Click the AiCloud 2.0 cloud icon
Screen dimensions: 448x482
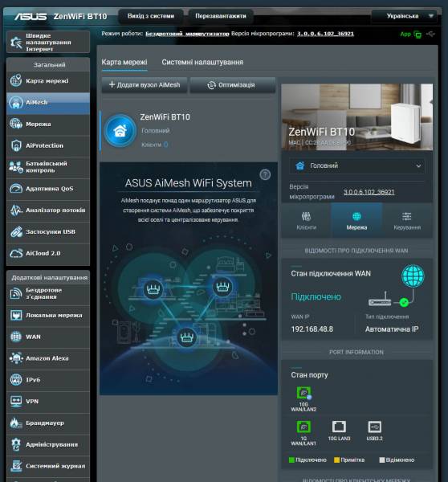click(16, 253)
